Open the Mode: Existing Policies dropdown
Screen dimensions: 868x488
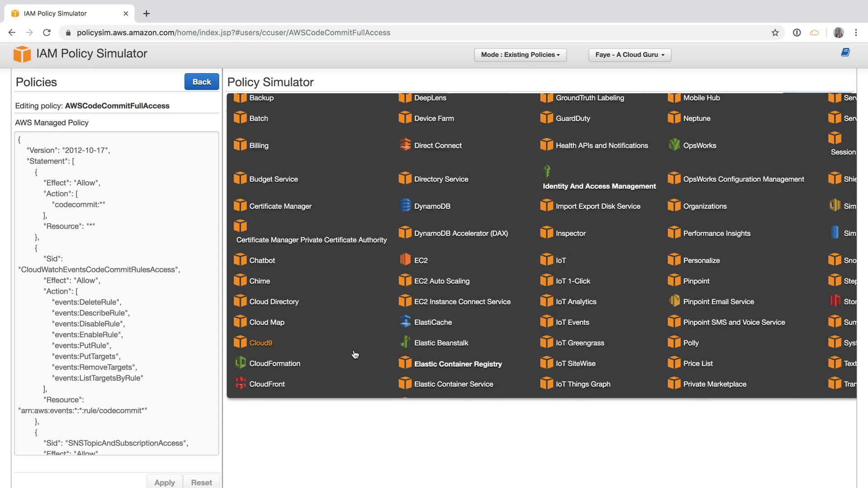coord(520,55)
